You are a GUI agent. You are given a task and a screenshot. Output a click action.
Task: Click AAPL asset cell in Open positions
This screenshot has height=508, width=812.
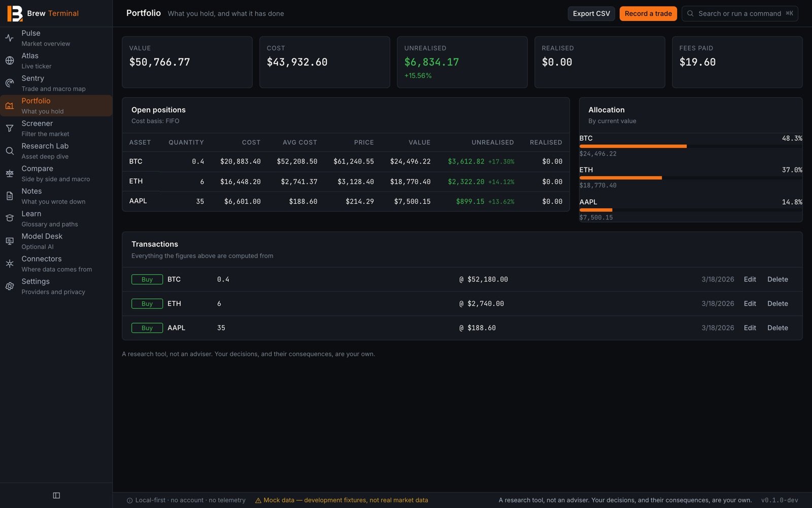pos(138,201)
